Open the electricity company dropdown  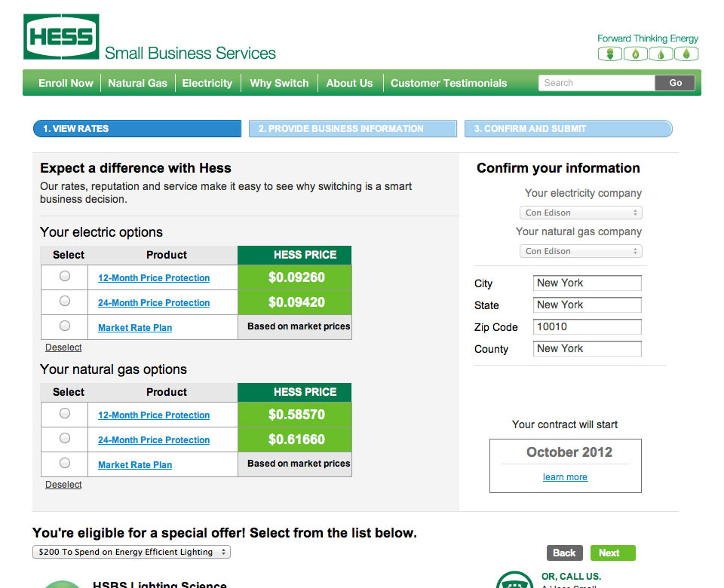point(581,213)
